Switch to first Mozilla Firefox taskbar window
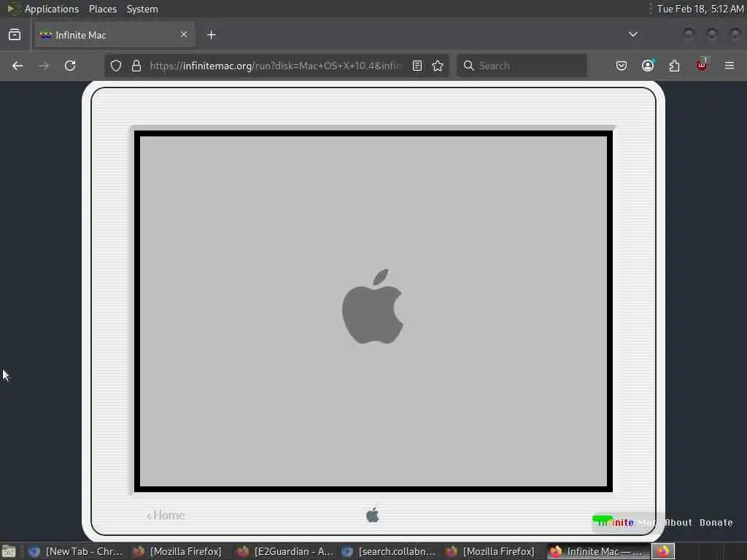The width and height of the screenshot is (747, 560). click(x=178, y=551)
